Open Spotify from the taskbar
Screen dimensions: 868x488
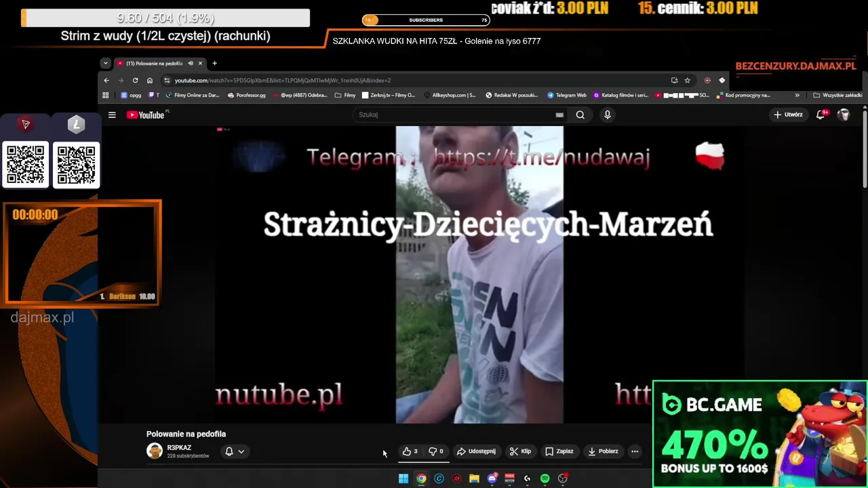(x=545, y=479)
